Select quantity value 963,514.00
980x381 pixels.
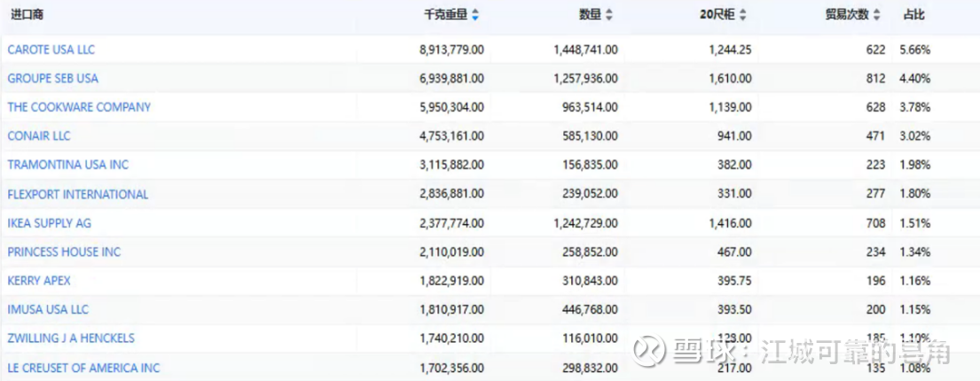591,107
